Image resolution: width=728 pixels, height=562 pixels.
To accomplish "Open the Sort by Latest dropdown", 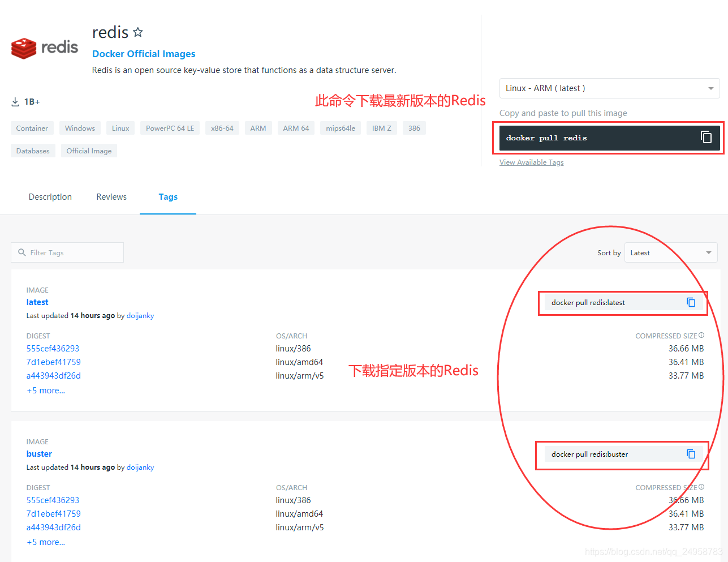I will point(671,252).
